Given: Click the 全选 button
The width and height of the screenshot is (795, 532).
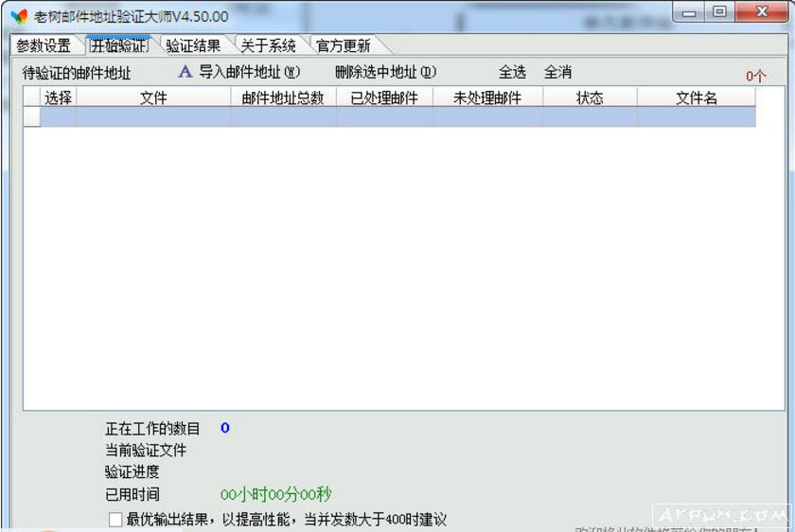Looking at the screenshot, I should [x=512, y=72].
